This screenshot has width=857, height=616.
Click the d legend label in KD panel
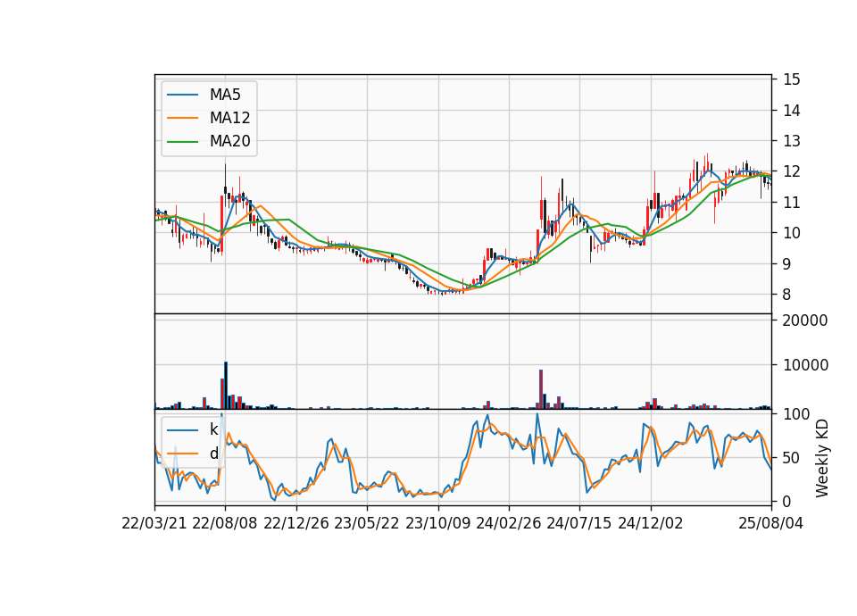pos(213,454)
